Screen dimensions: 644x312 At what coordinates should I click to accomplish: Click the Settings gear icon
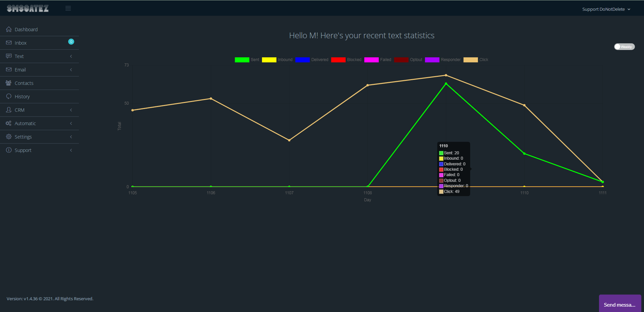(x=9, y=137)
